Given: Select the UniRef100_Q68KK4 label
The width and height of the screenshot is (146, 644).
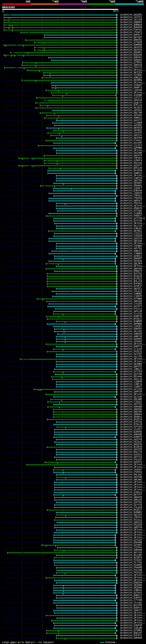Looking at the screenshot, I should [x=131, y=414].
